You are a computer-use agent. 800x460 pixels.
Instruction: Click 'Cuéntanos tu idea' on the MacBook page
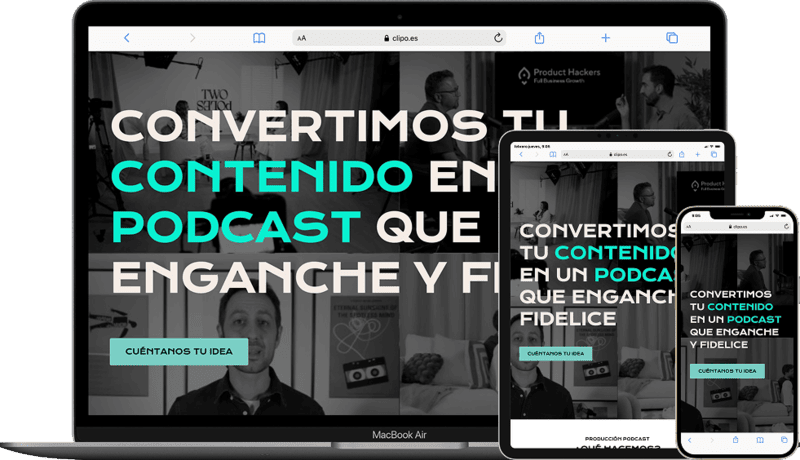pos(179,351)
